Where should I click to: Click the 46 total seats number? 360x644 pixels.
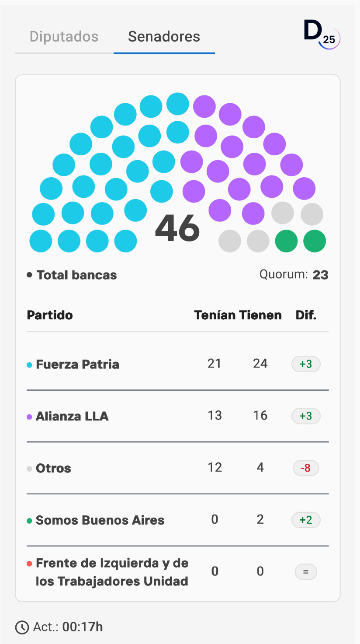point(177,228)
